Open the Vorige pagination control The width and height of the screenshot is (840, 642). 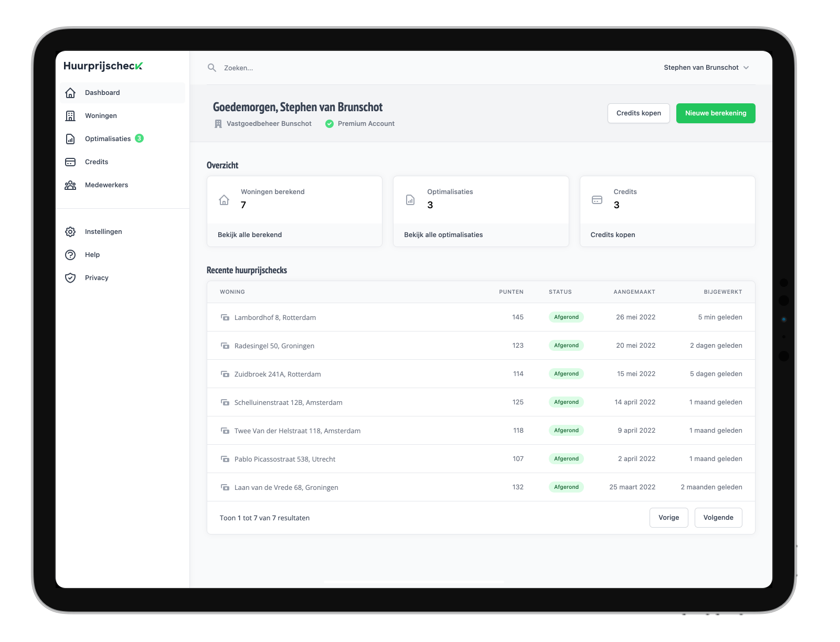pyautogui.click(x=668, y=518)
